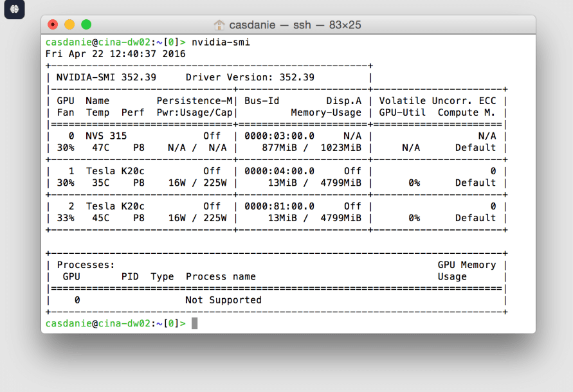The width and height of the screenshot is (573, 392).
Task: Click the 'Pwr:Usage/Cap' header
Action: coord(194,112)
